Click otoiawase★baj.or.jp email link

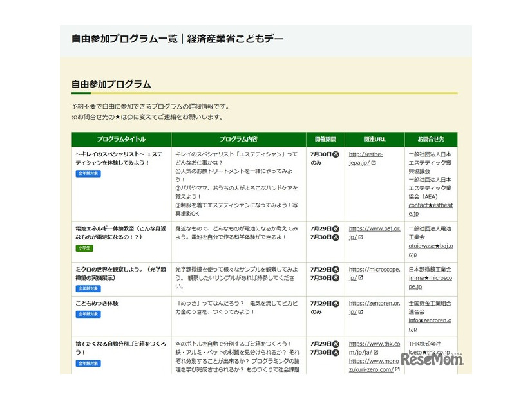pyautogui.click(x=430, y=250)
